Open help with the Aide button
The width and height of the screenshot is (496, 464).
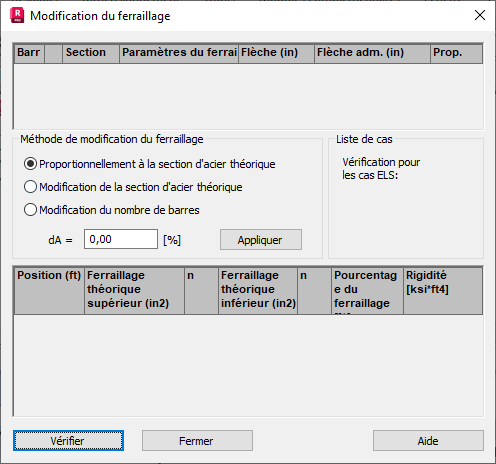point(428,441)
